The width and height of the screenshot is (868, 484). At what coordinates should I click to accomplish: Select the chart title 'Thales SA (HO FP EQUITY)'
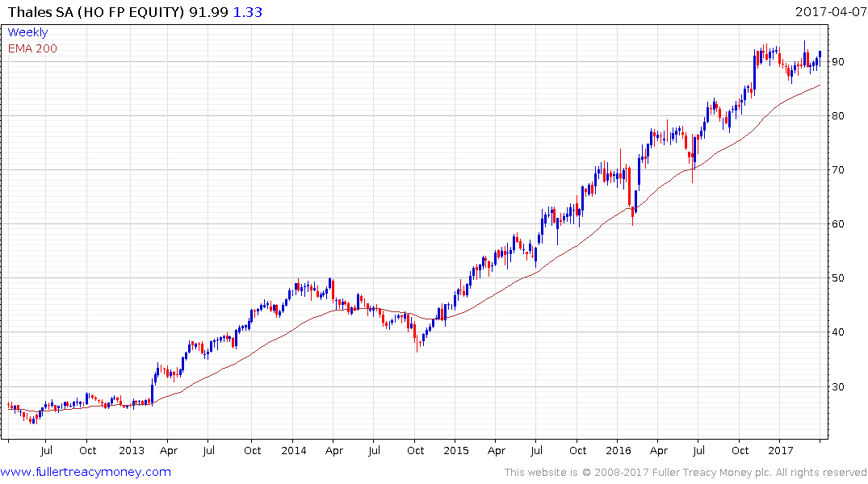point(96,12)
